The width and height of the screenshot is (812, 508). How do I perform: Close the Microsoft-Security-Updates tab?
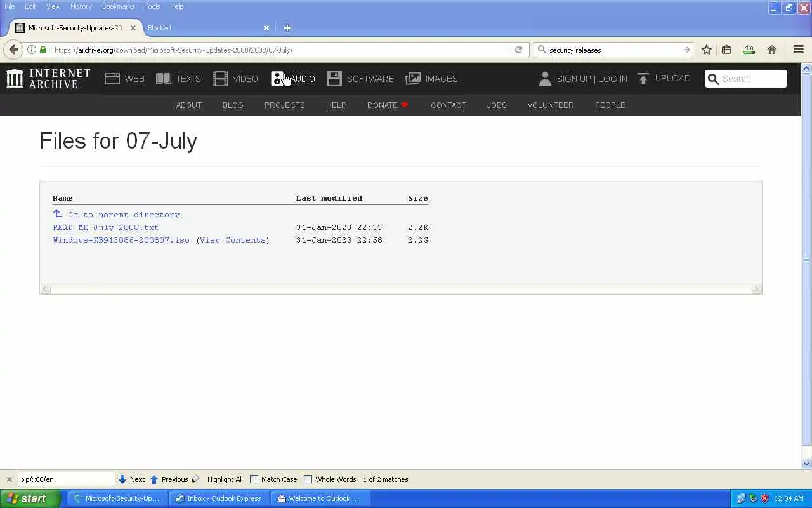133,28
